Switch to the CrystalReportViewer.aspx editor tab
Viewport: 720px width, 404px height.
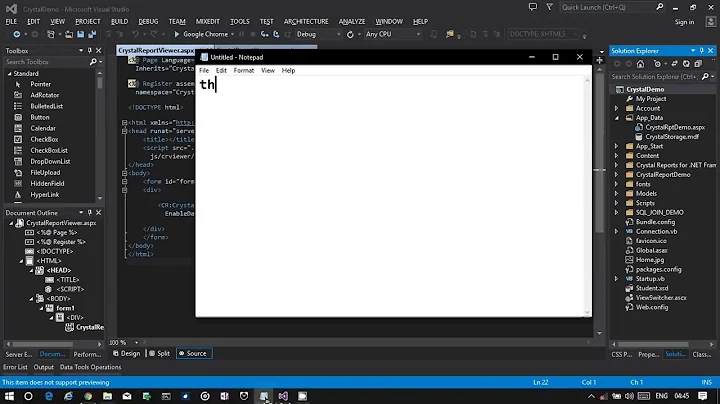point(156,50)
